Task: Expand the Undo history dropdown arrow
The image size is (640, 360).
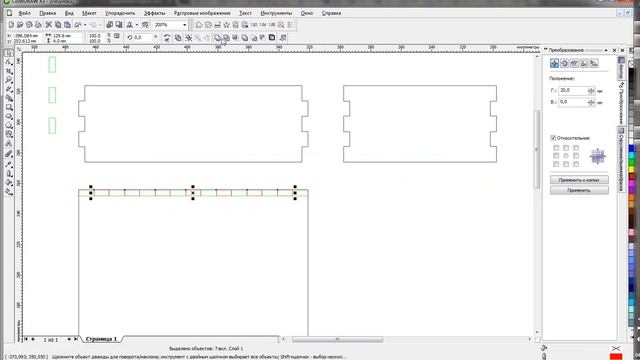Action: (x=85, y=25)
